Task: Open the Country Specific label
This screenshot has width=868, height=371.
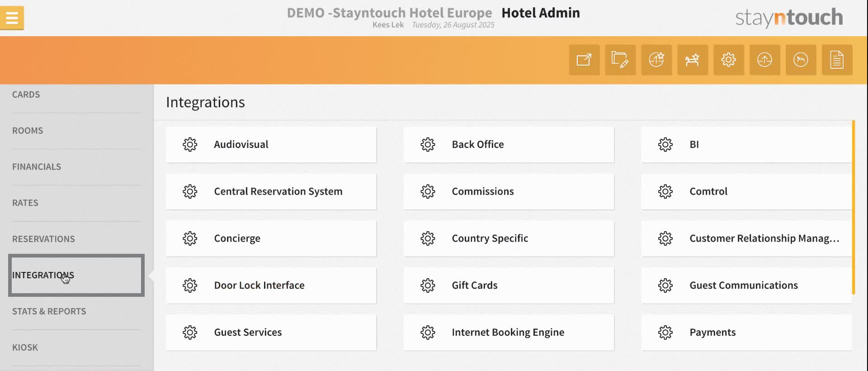Action: coord(490,238)
